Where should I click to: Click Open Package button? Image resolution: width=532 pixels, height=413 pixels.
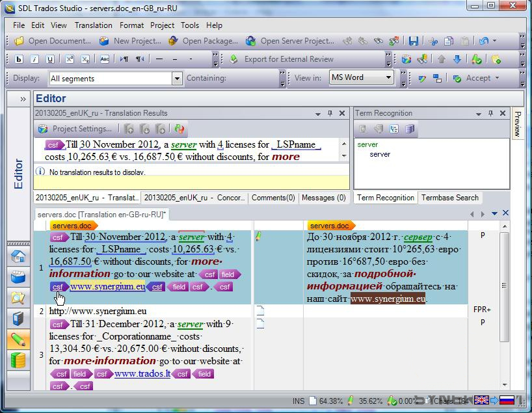203,41
